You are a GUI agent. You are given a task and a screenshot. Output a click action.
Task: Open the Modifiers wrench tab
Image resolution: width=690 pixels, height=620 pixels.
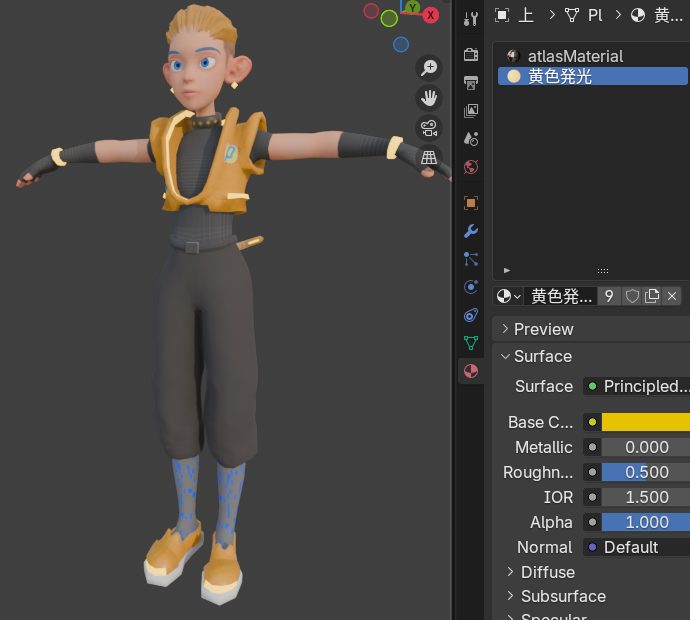(471, 231)
